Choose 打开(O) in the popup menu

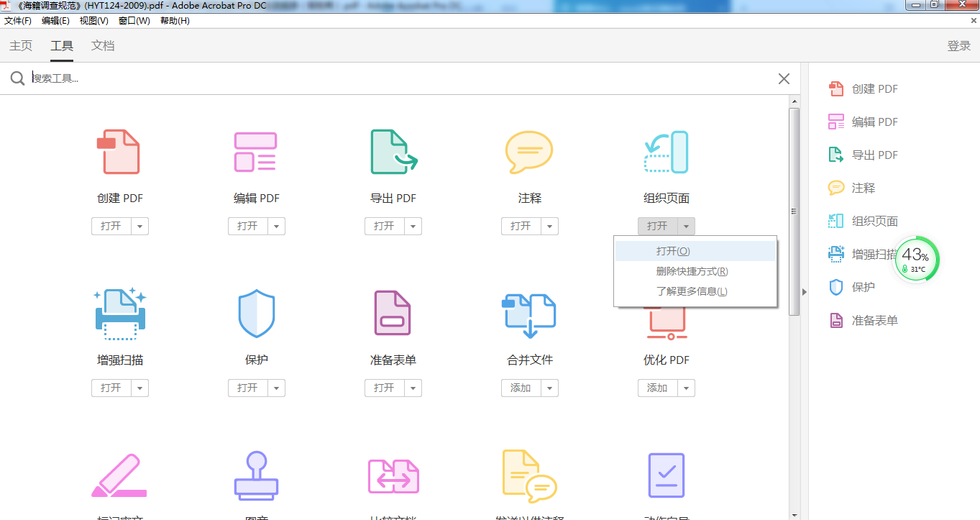pyautogui.click(x=695, y=251)
